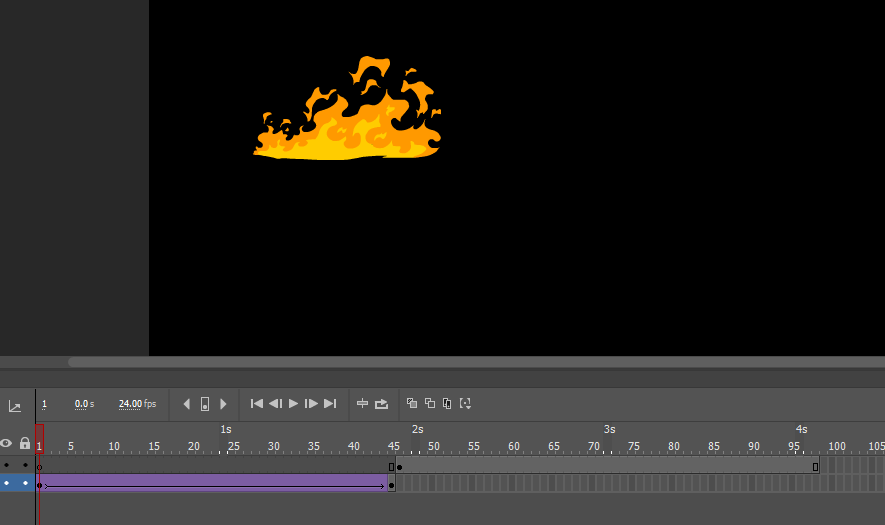The height and width of the screenshot is (525, 885).
Task: Jump to the next keyframe
Action: pos(223,404)
